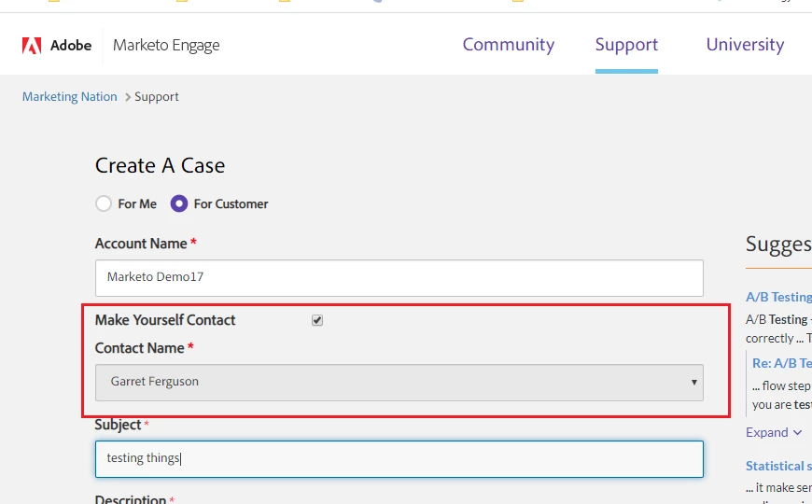Toggle the Make Yourself Contact checkbox
Image resolution: width=812 pixels, height=504 pixels.
(x=317, y=320)
